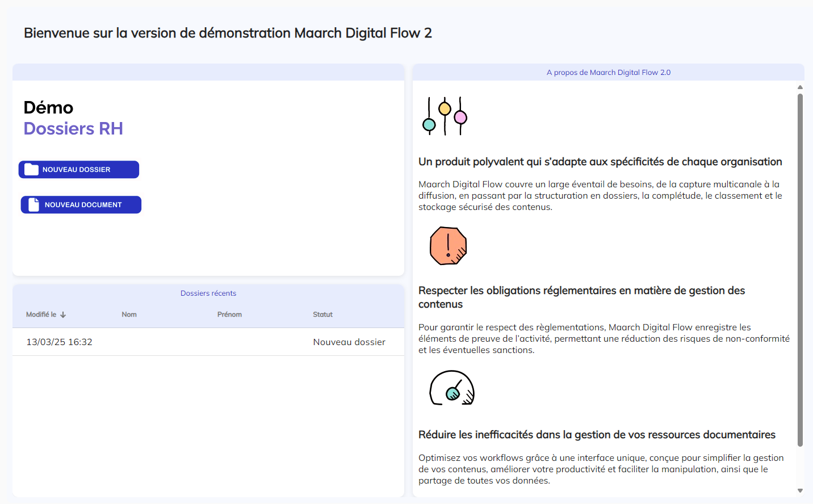Click the scroll down arrow in About panel
Image resolution: width=813 pixels, height=504 pixels.
tap(800, 490)
